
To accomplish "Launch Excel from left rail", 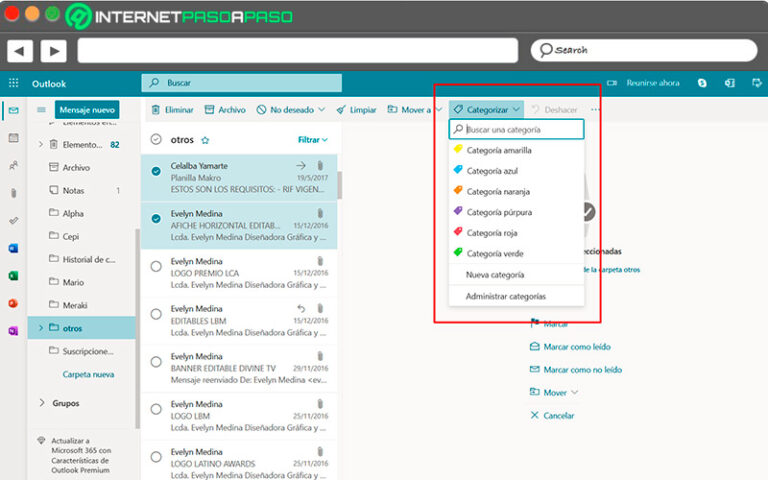I will pos(13,276).
